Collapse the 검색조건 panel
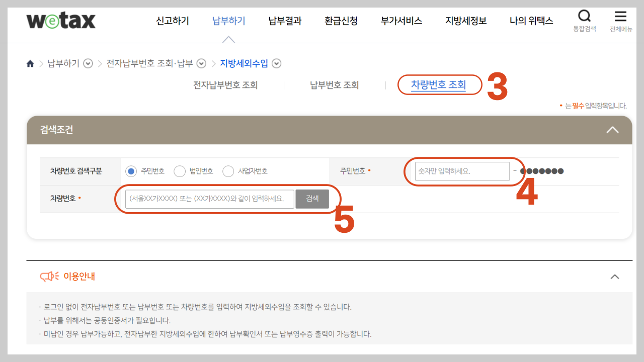This screenshot has height=362, width=644. click(x=613, y=130)
